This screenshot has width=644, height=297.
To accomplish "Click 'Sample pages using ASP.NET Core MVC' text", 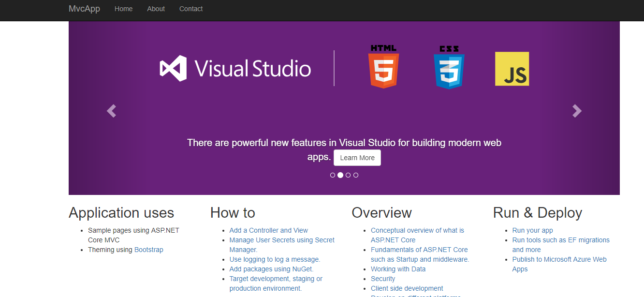I will (133, 235).
